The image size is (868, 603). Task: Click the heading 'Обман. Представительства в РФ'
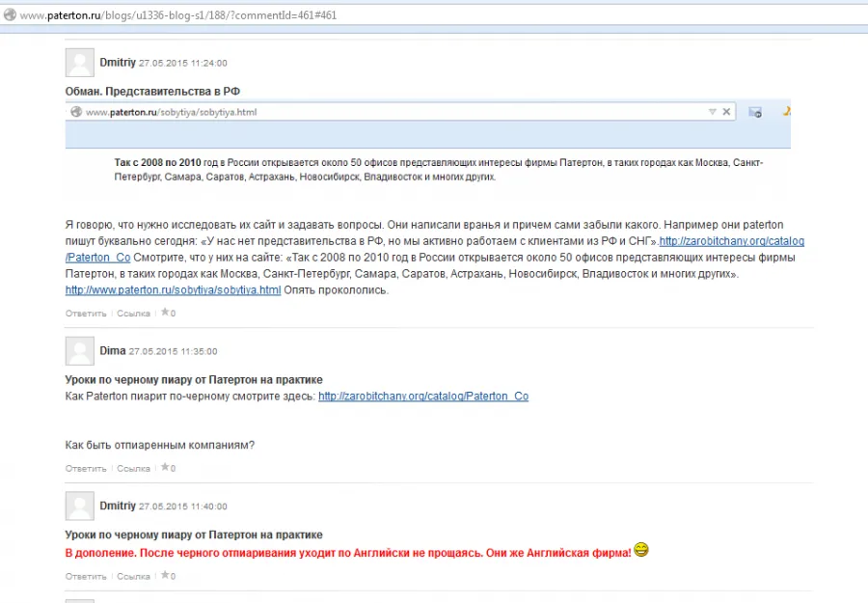pos(152,92)
